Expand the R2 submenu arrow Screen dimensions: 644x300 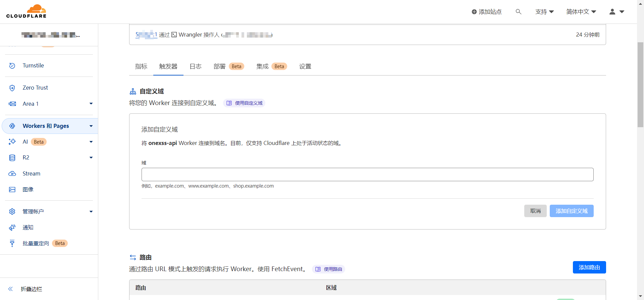tap(91, 157)
